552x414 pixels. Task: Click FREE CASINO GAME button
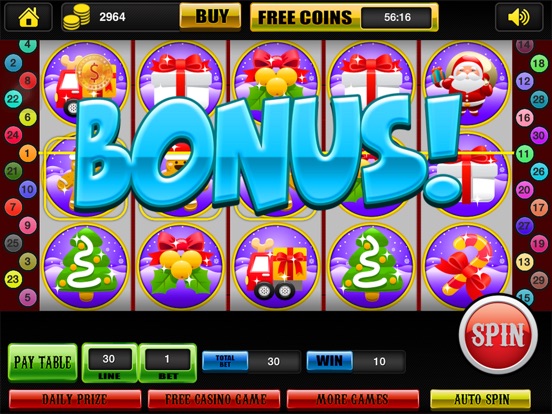point(214,399)
